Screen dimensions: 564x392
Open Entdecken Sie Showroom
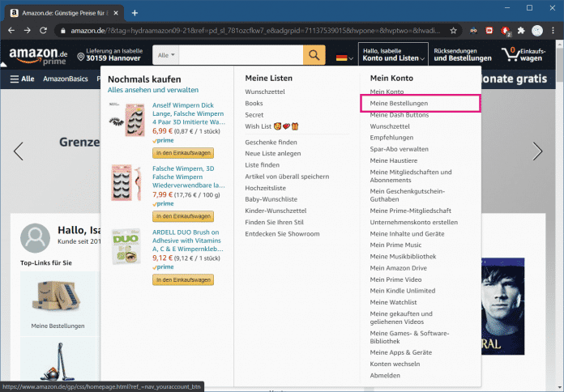point(282,234)
